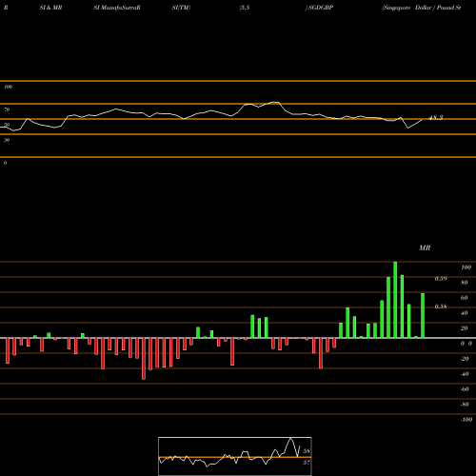
Task: Open the mini price chart thumbnail at bottom
Action: 235,456
